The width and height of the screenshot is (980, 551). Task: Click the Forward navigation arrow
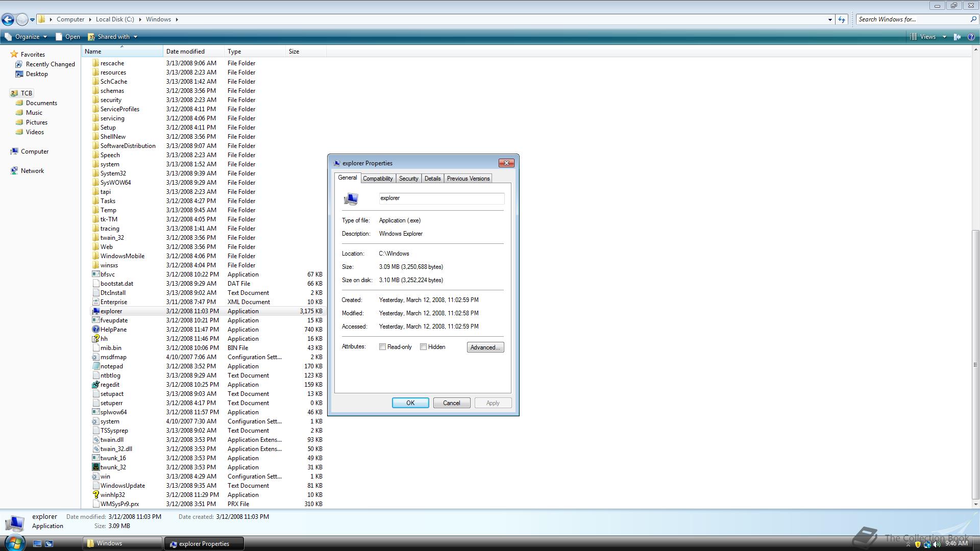22,19
